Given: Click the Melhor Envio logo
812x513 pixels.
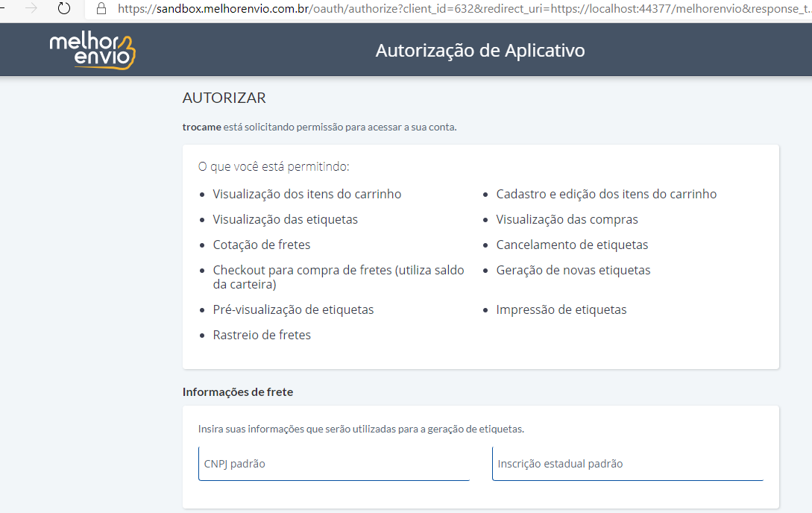Looking at the screenshot, I should pyautogui.click(x=92, y=50).
